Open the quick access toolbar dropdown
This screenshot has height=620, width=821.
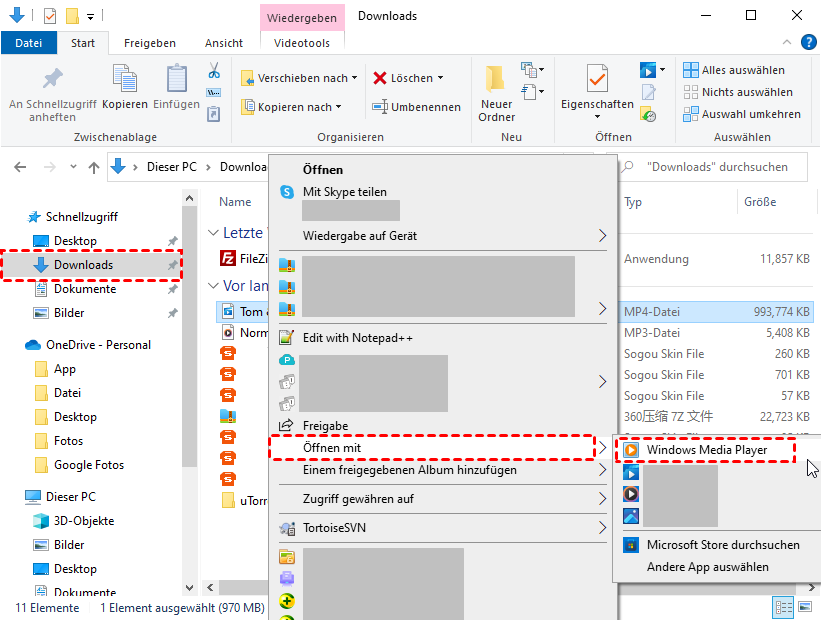91,17
